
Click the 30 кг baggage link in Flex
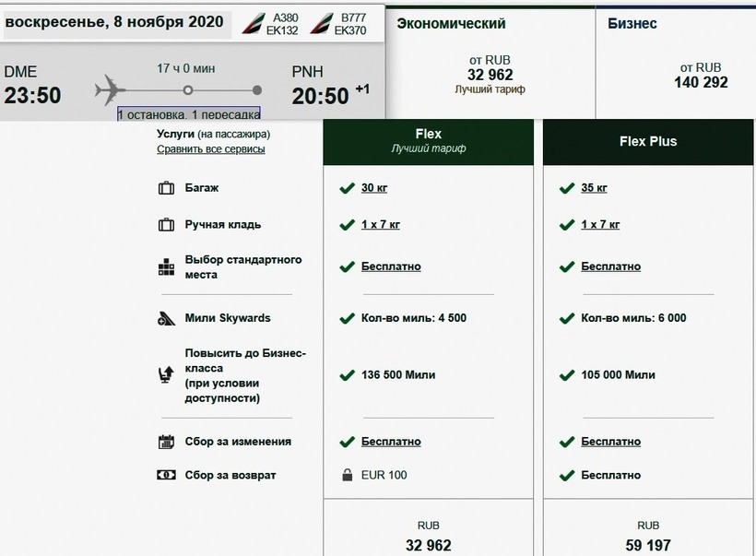click(x=373, y=188)
